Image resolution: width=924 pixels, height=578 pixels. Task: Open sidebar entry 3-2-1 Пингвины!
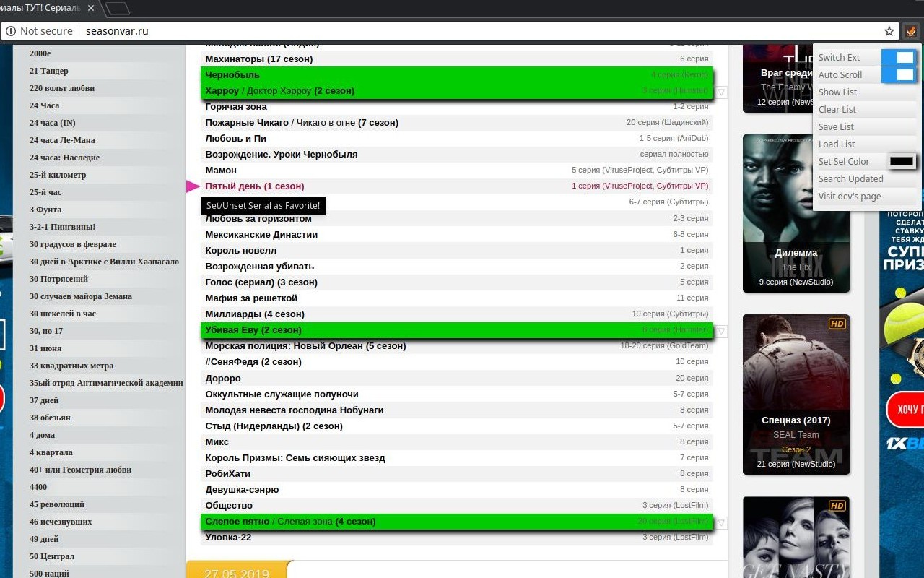coord(62,227)
